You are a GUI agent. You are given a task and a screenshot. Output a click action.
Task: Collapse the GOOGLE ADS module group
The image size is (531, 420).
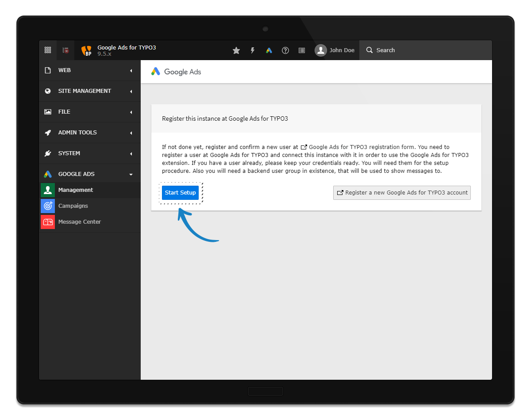89,174
